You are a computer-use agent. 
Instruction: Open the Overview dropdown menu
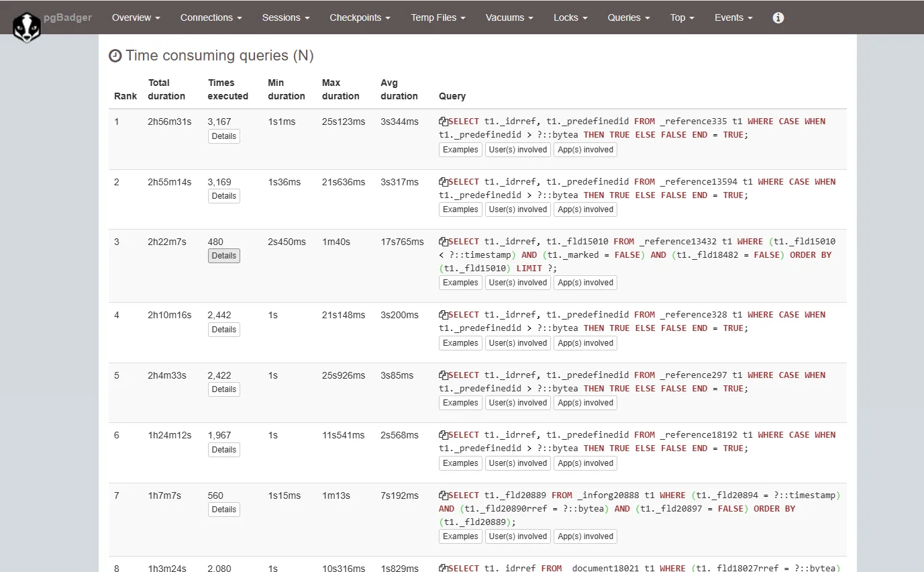136,18
